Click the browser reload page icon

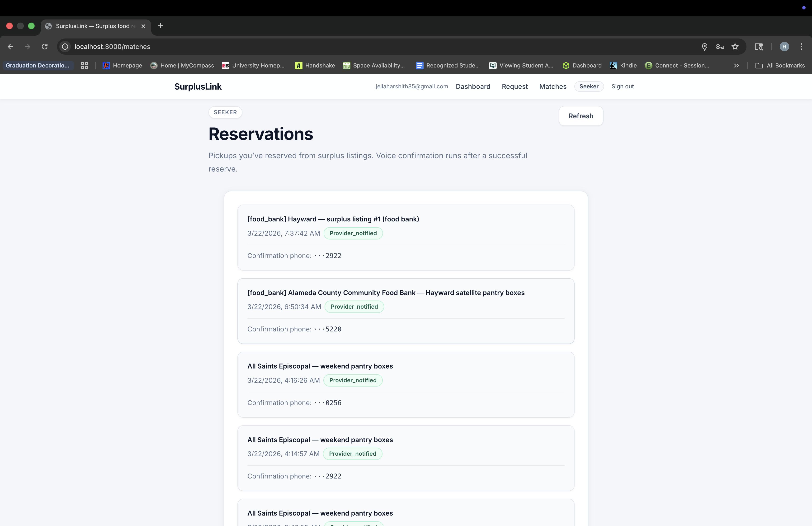tap(45, 46)
